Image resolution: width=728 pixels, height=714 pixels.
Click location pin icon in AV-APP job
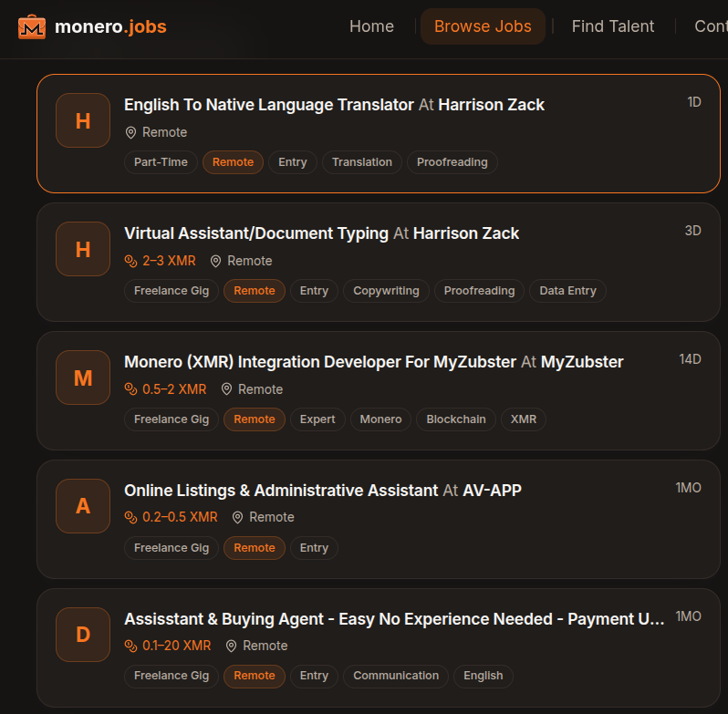click(x=238, y=517)
